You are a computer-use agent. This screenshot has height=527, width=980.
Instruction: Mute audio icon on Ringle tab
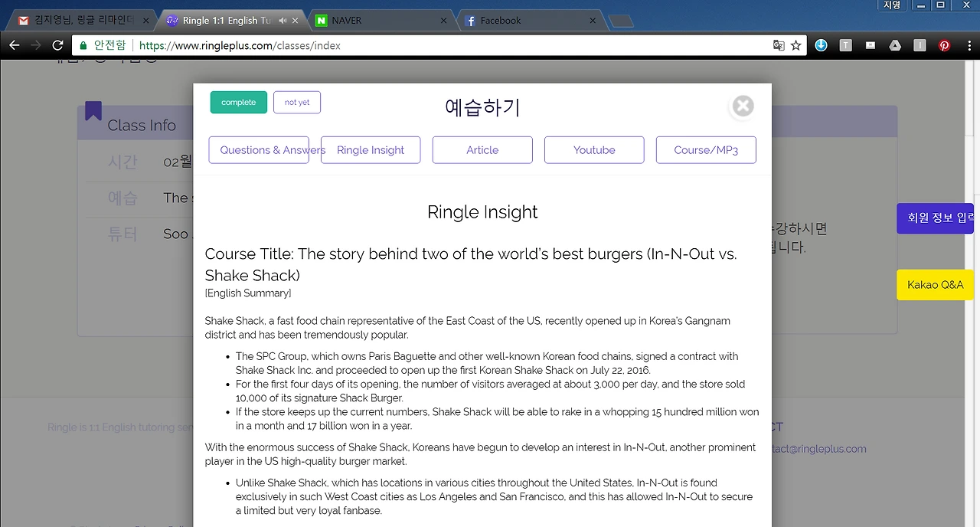(283, 21)
